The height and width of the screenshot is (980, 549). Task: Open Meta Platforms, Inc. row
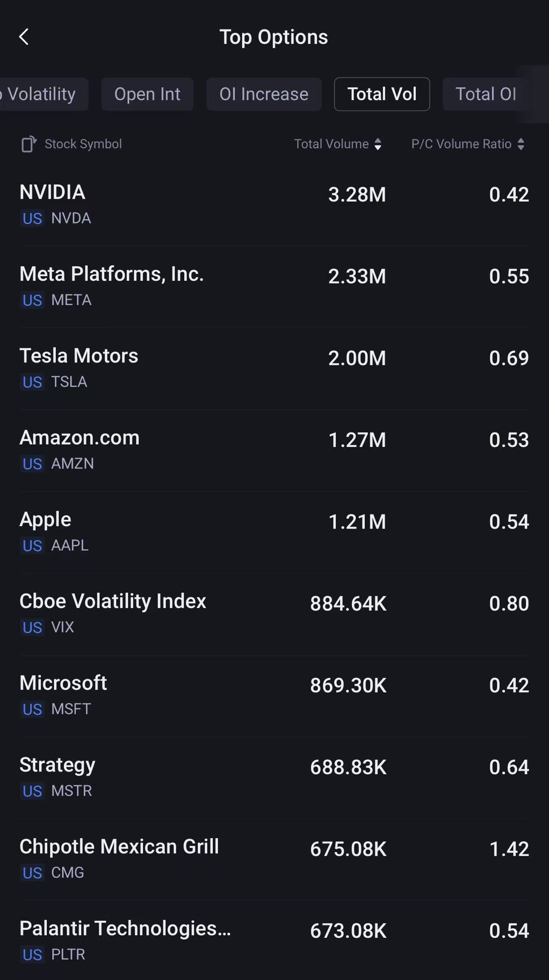tap(274, 286)
